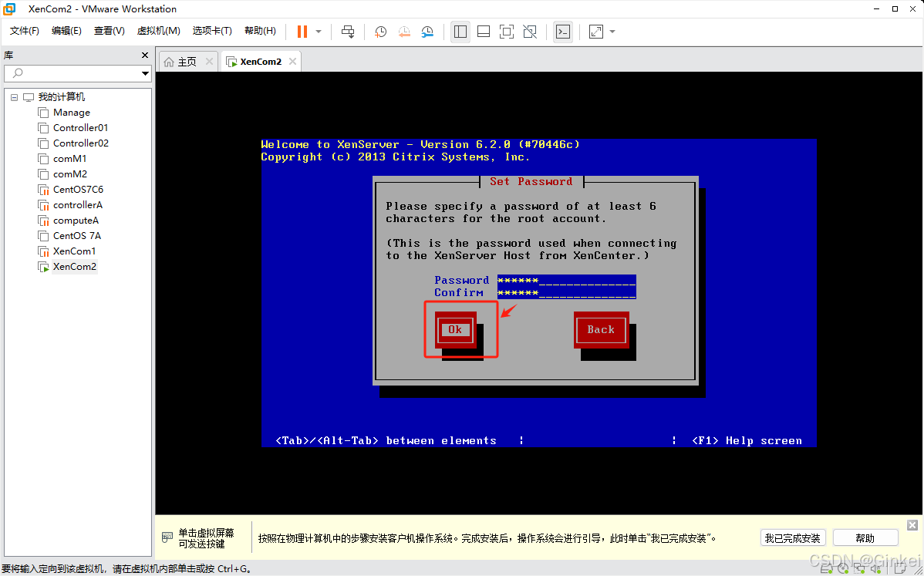Select CentOS 7A in the library
Screen dimensions: 924x576
[x=76, y=236]
